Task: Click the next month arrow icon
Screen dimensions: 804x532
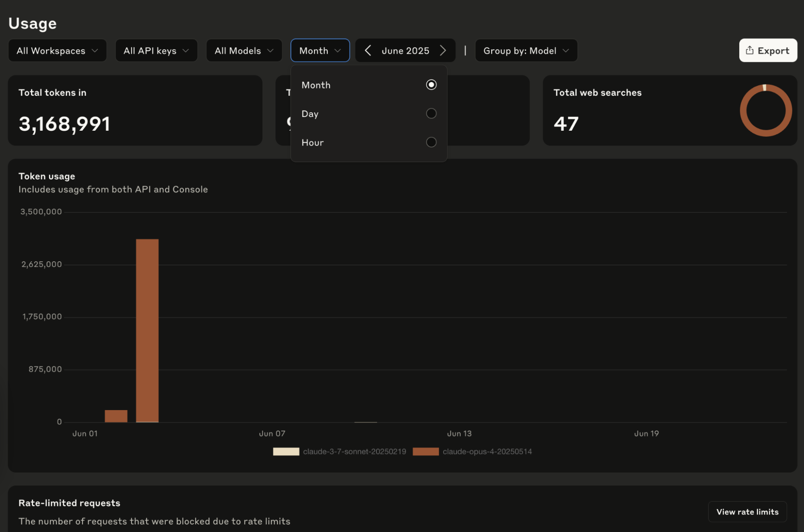Action: pyautogui.click(x=443, y=51)
